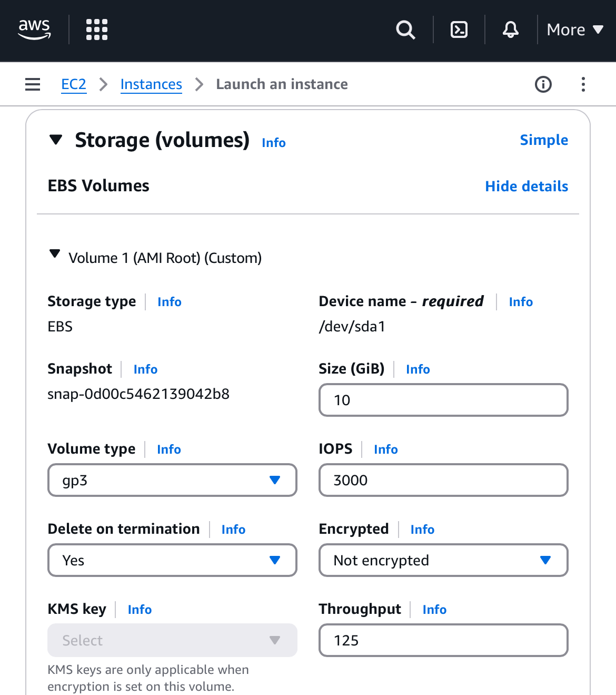Click Hide details for EBS Volumes
The image size is (616, 695).
coord(526,187)
